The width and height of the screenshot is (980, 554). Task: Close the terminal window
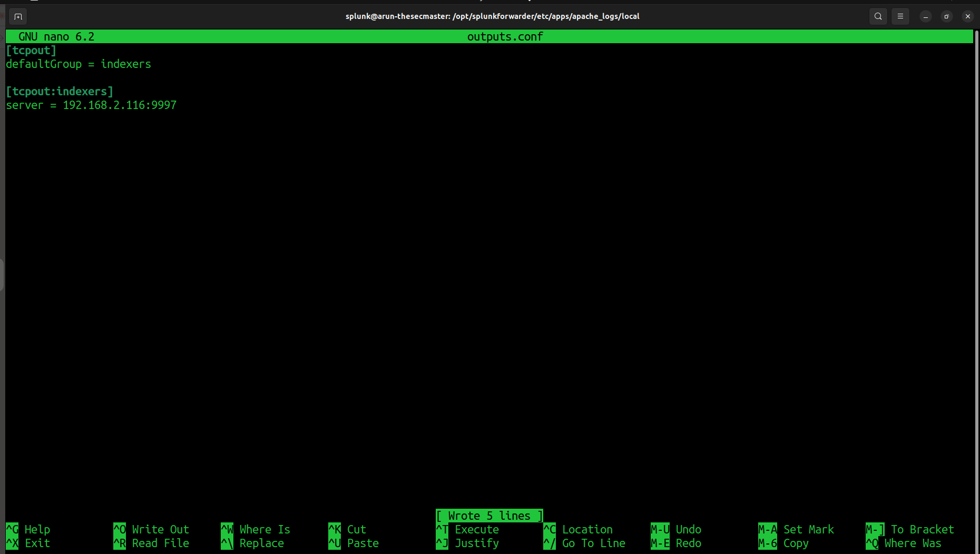968,16
